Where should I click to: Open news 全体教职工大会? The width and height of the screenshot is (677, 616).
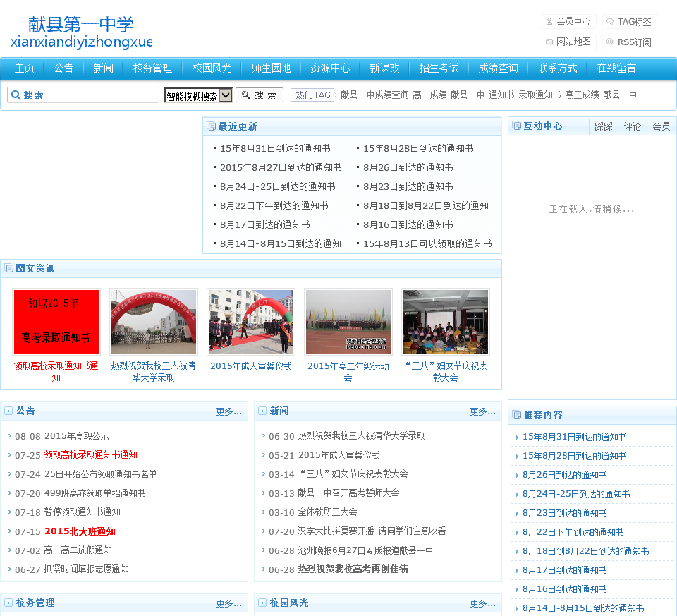click(x=327, y=512)
